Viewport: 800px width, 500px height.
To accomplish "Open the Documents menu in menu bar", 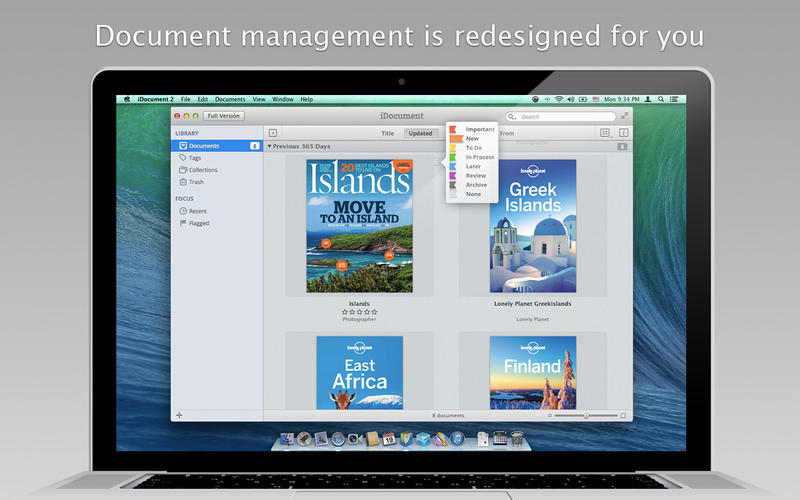I will [229, 99].
